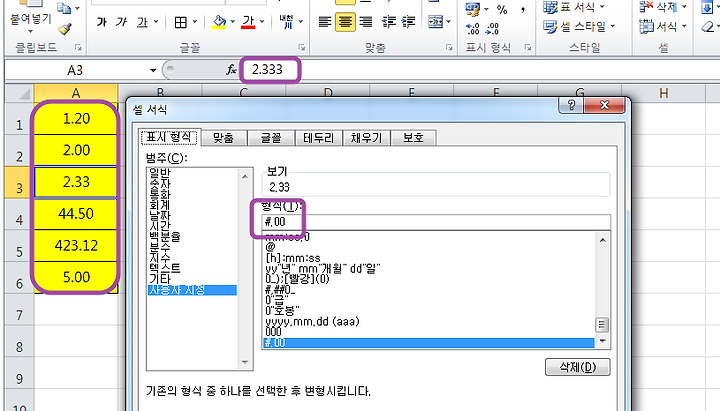
Task: Apply cell borders icon
Action: click(x=181, y=22)
